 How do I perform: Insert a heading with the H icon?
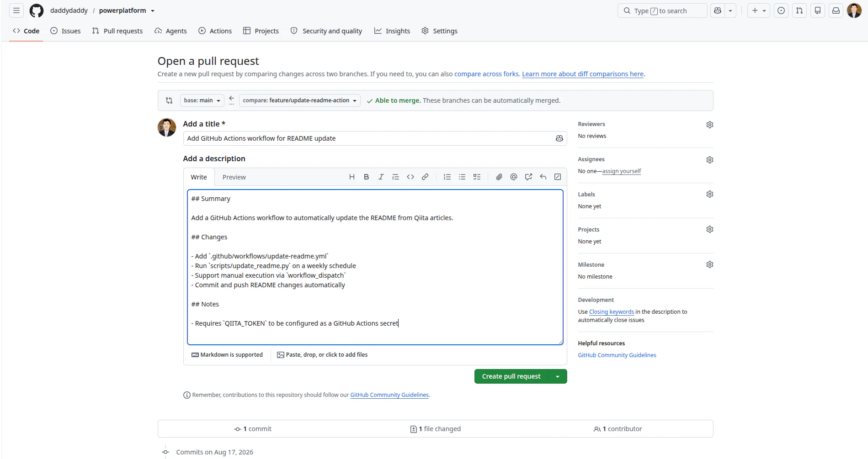tap(352, 177)
